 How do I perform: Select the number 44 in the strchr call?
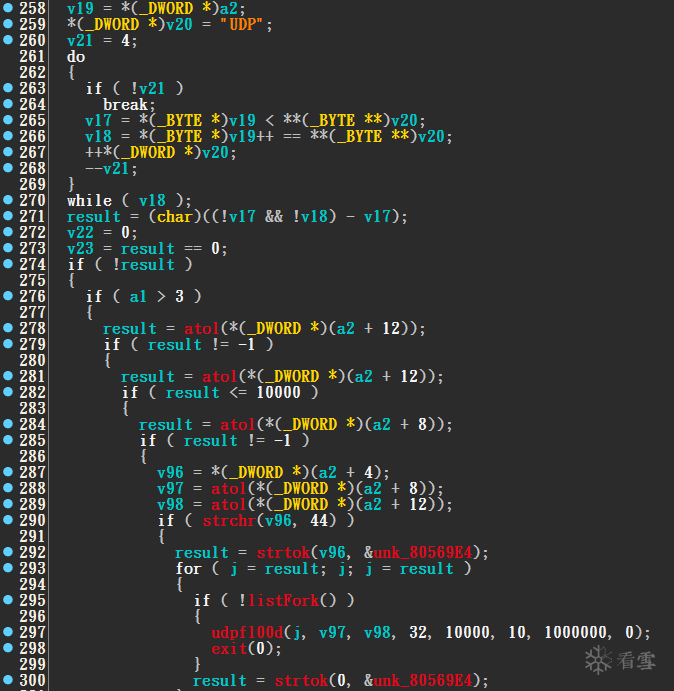pyautogui.click(x=319, y=520)
